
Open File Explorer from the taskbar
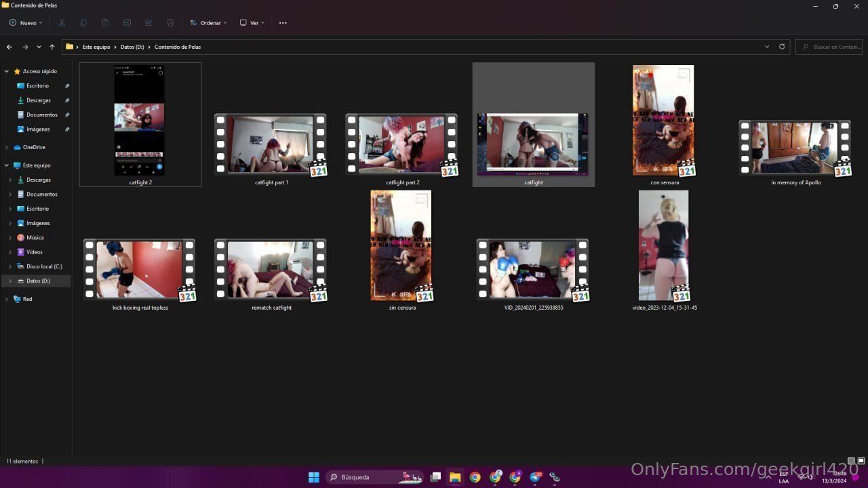pos(455,477)
